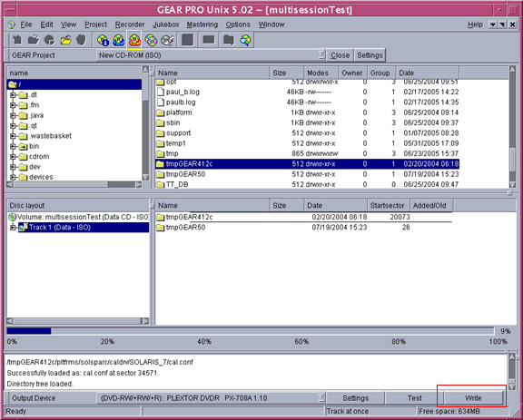Open the Options menu
The width and height of the screenshot is (523, 420).
coord(238,24)
